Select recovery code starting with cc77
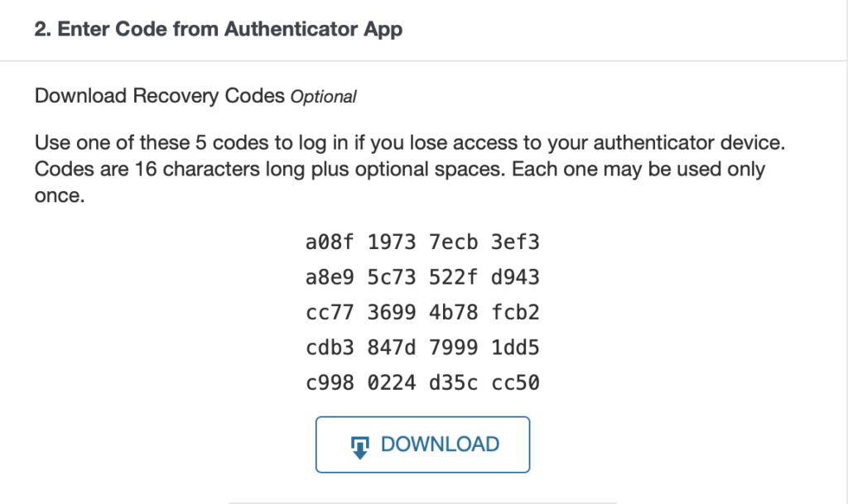848x504 pixels. tap(422, 313)
